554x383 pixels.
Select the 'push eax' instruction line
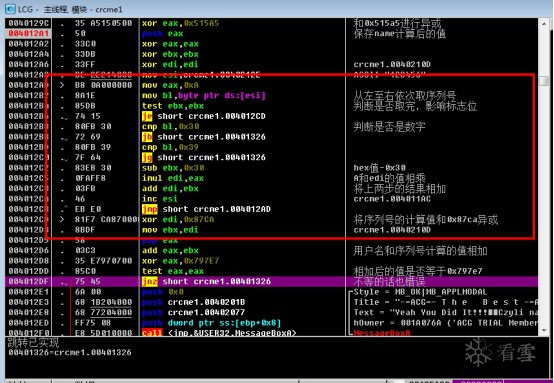tap(163, 34)
